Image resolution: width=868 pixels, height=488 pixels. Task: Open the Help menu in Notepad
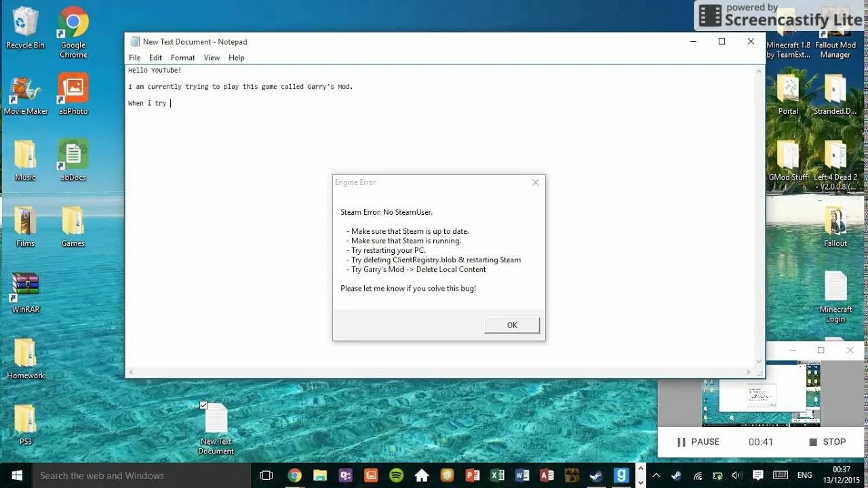point(237,58)
